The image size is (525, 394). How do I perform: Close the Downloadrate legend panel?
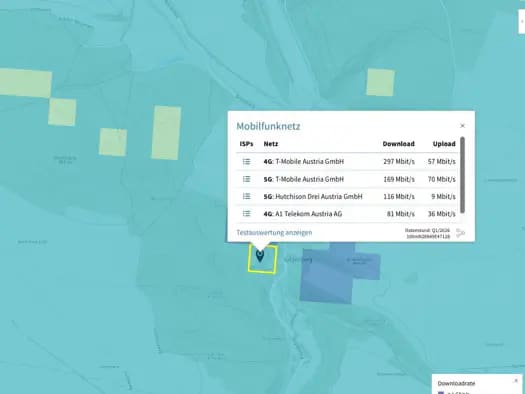click(x=516, y=381)
